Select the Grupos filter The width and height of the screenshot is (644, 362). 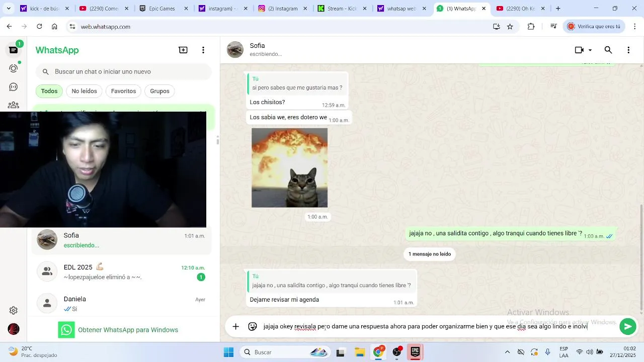[x=159, y=91]
